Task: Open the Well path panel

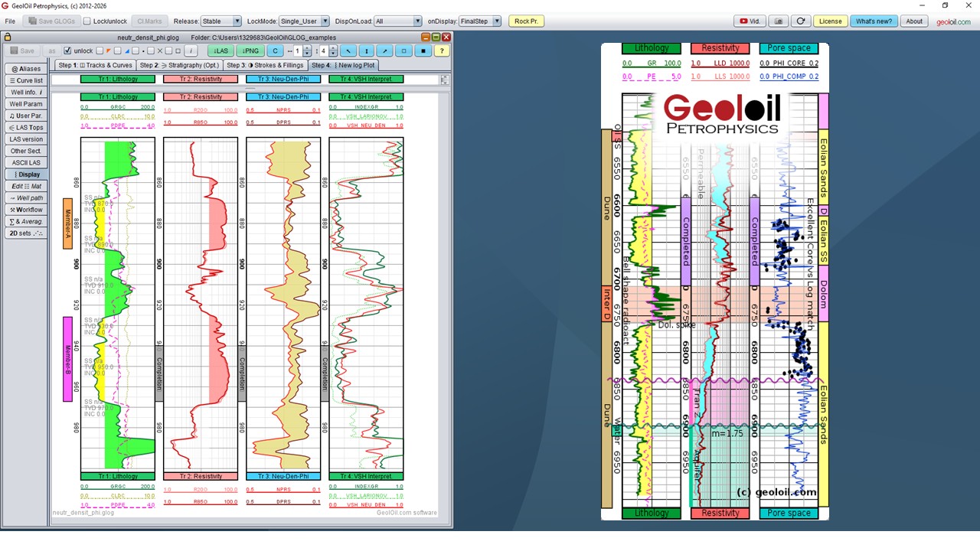Action: 26,198
